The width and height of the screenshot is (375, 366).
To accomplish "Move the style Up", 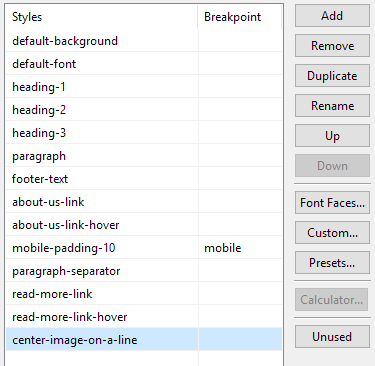I will coord(332,136).
